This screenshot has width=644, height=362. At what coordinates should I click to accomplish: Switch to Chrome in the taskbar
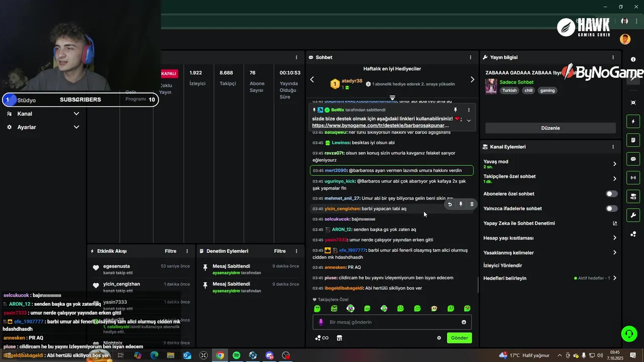(220, 355)
